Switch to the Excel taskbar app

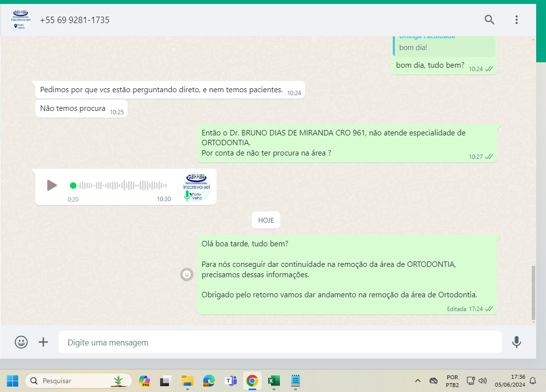pyautogui.click(x=273, y=381)
